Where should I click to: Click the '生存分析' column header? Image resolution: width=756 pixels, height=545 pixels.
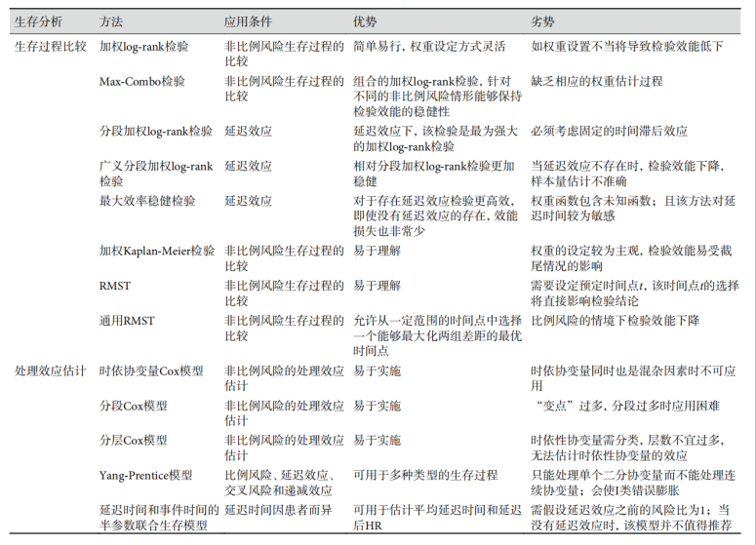pyautogui.click(x=38, y=21)
